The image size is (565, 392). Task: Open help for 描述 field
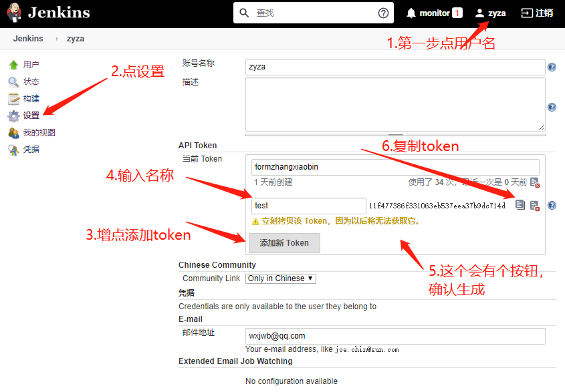(x=552, y=107)
